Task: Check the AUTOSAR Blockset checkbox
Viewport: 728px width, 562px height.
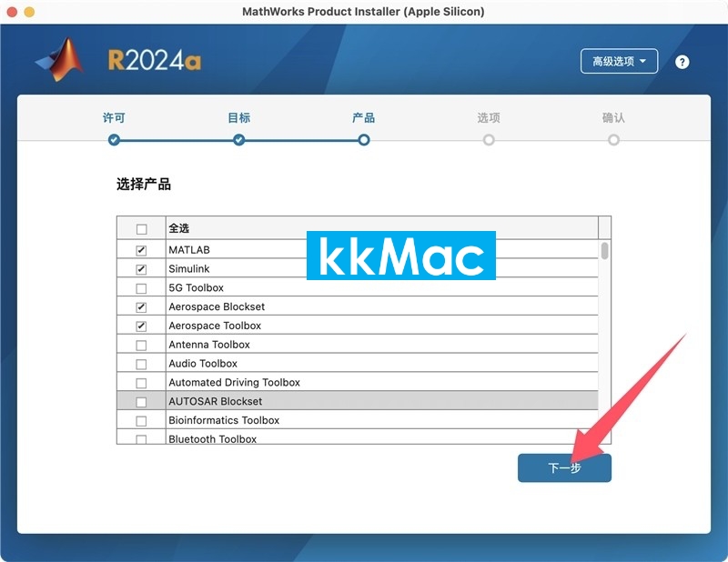Action: pos(141,402)
